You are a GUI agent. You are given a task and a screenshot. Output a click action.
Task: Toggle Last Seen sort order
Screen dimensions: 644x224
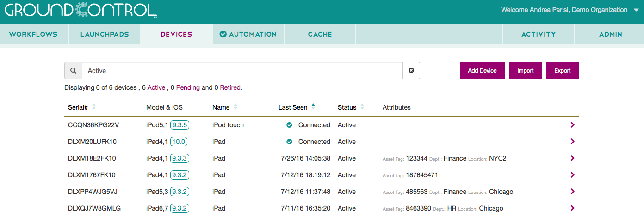pyautogui.click(x=313, y=107)
